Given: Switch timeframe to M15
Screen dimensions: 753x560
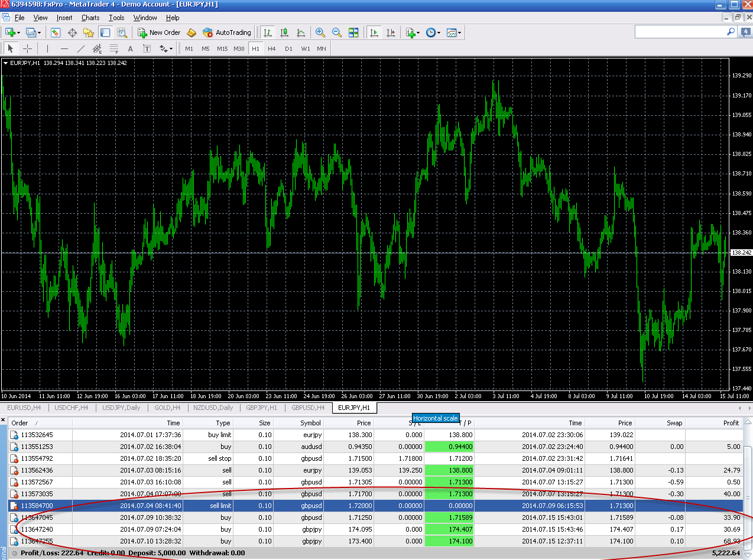Looking at the screenshot, I should pos(222,48).
